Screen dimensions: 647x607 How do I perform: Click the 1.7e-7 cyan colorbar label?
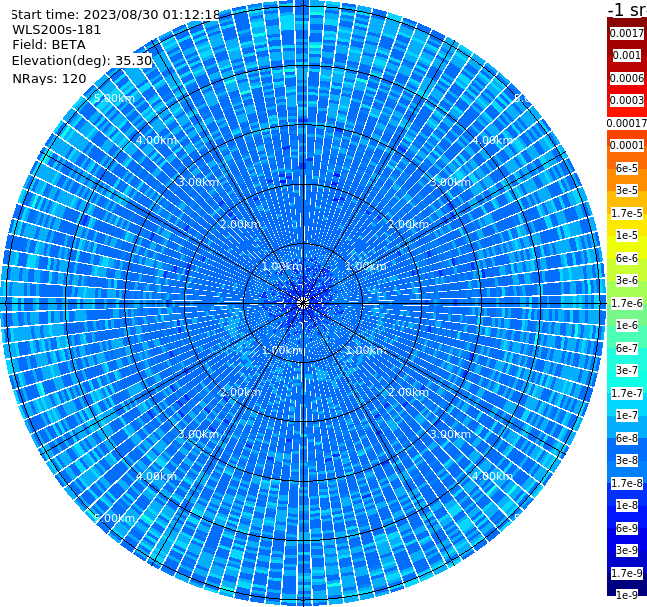pos(627,393)
